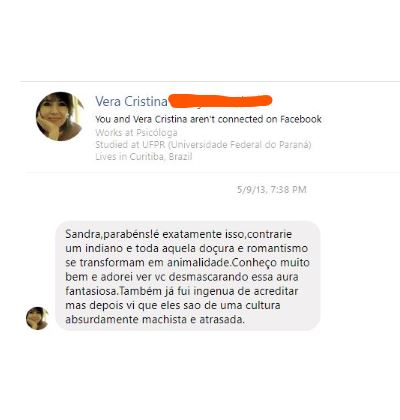Viewport: 400px width, 420px height.
Task: Click the word "Brazil" in location line
Action: click(x=180, y=157)
